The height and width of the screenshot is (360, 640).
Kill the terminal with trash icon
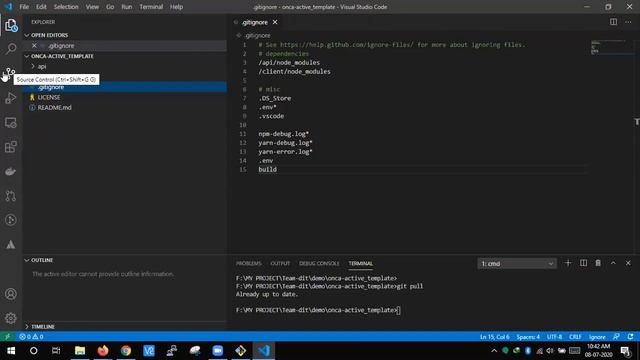coord(598,263)
